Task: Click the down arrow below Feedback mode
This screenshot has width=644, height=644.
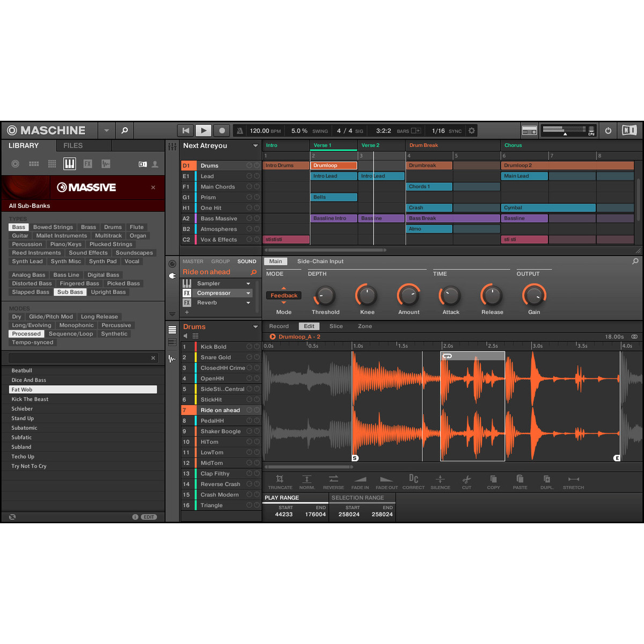Action: point(284,303)
